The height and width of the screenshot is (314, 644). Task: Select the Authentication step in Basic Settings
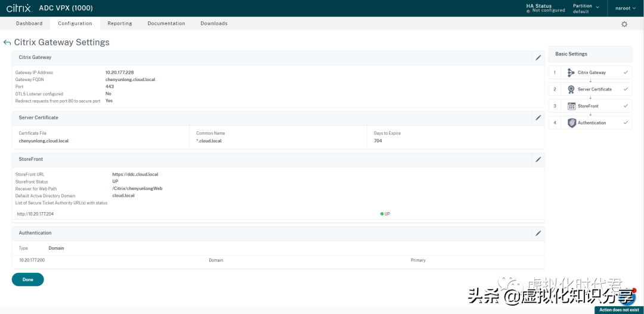tap(590, 123)
